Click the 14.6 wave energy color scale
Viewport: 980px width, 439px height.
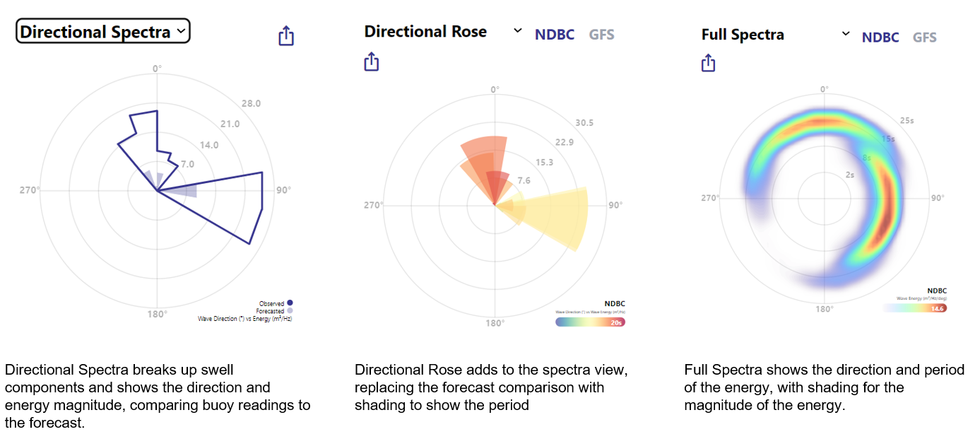(914, 308)
